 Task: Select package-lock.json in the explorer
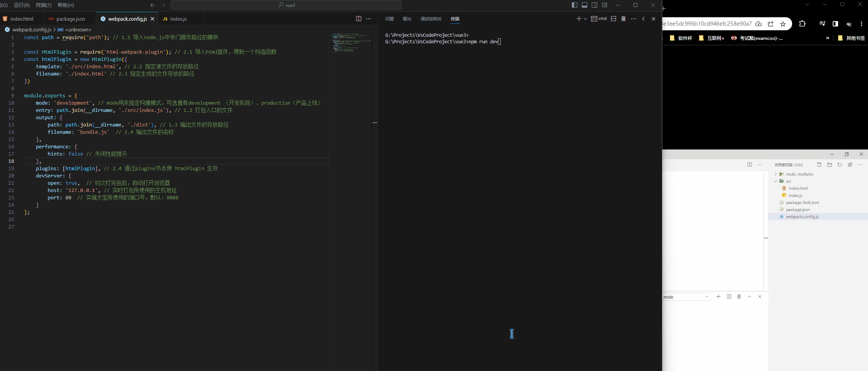click(802, 202)
